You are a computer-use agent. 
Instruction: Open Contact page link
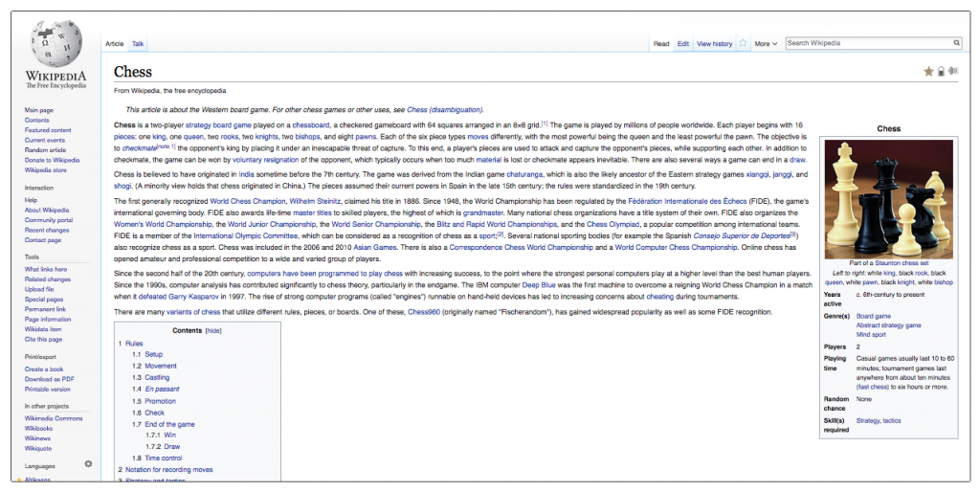[43, 240]
